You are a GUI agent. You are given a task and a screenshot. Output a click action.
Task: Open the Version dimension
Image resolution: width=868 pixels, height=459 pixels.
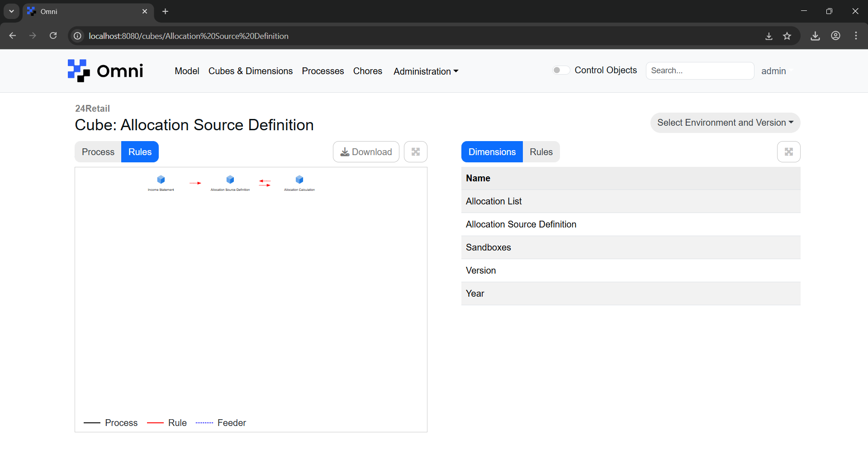[x=631, y=270]
